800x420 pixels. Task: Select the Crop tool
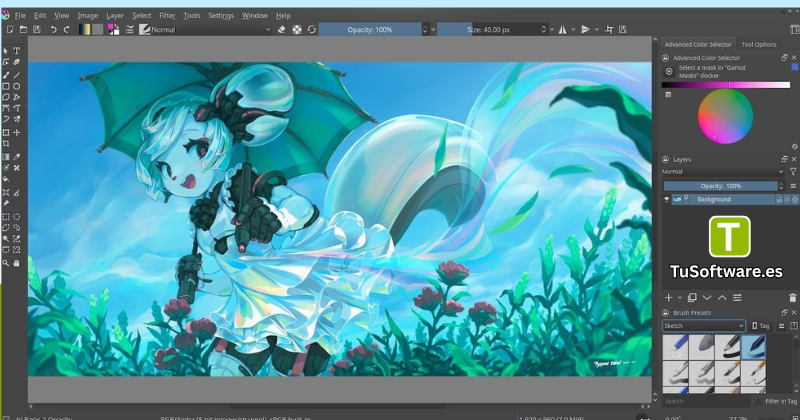[x=6, y=143]
